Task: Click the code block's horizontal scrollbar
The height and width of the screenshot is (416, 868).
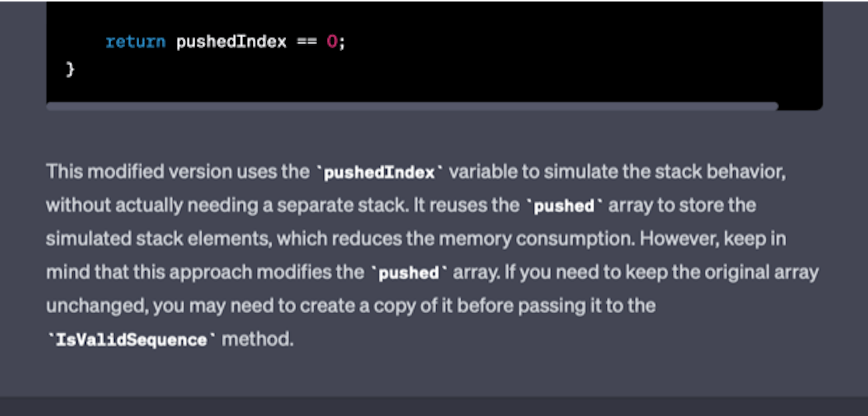Action: pyautogui.click(x=411, y=106)
